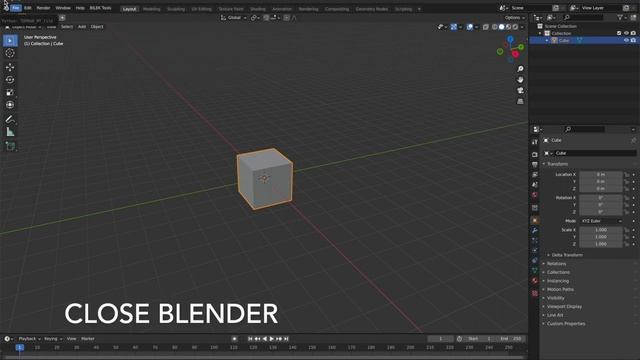640x360 pixels.
Task: Open the Render menu
Action: pyautogui.click(x=43, y=8)
